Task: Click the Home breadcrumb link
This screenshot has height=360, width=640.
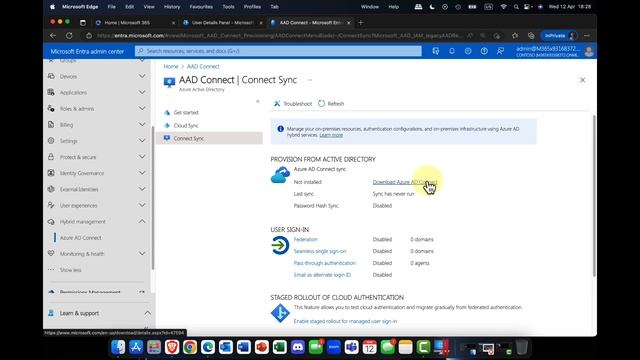Action: 171,67
